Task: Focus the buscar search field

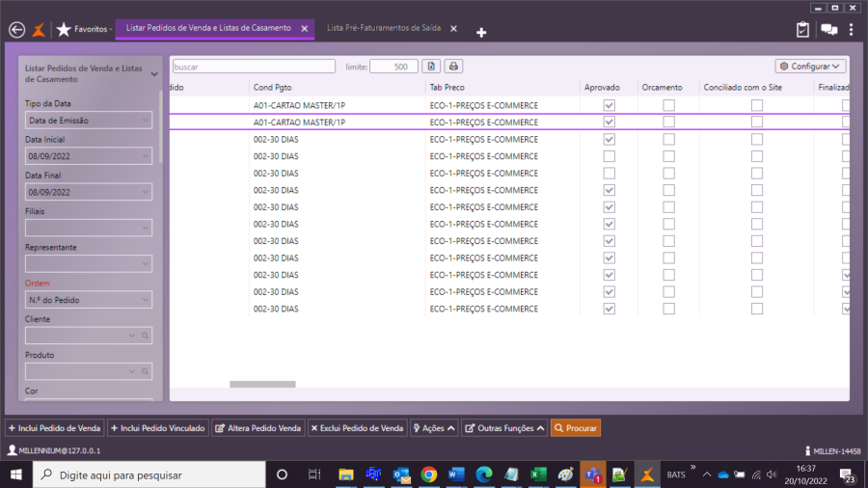Action: point(254,67)
